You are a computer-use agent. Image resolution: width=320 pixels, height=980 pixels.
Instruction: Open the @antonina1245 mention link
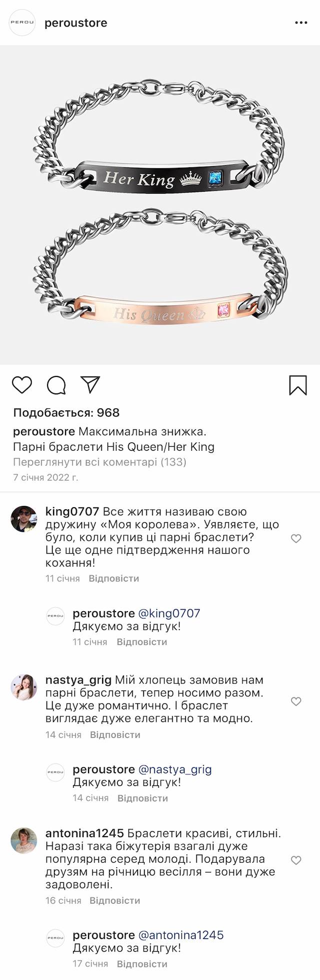(181, 935)
